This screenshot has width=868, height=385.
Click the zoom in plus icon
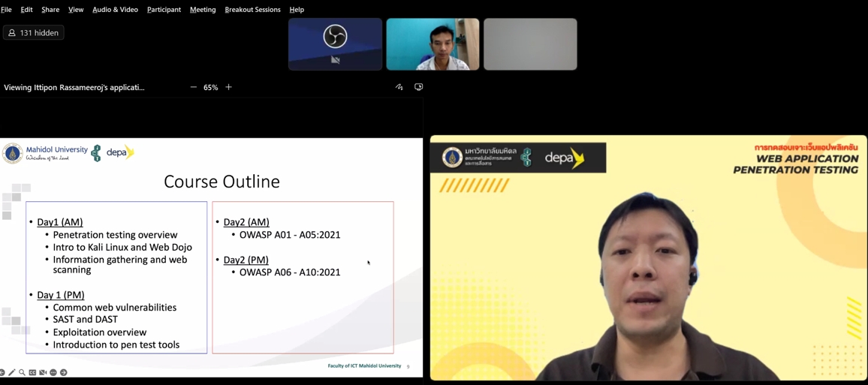click(x=229, y=87)
